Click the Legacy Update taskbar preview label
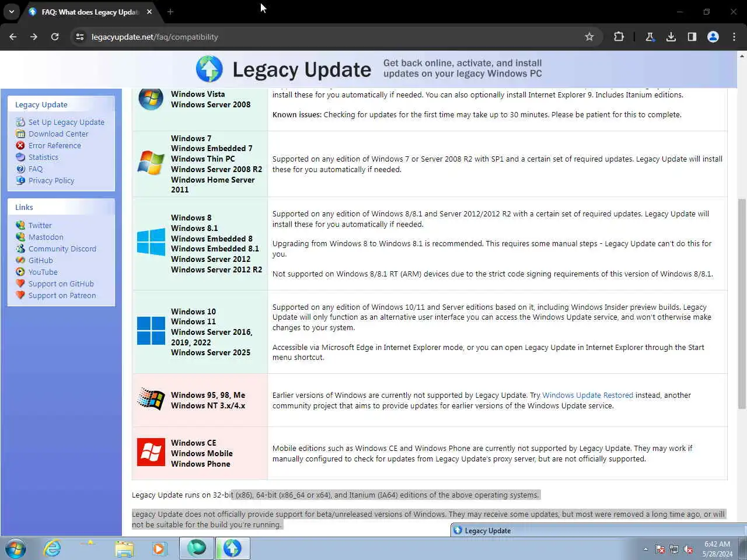Image resolution: width=747 pixels, height=560 pixels. [x=487, y=530]
